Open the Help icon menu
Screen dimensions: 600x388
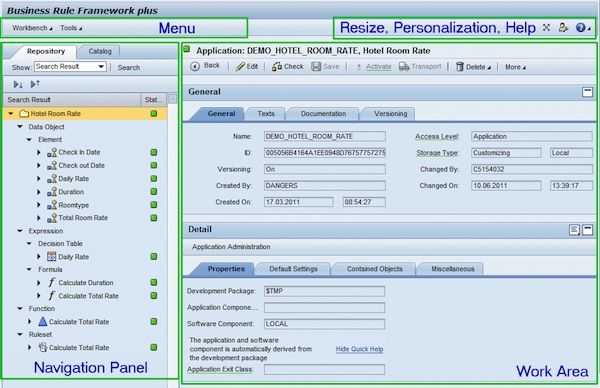(x=582, y=28)
